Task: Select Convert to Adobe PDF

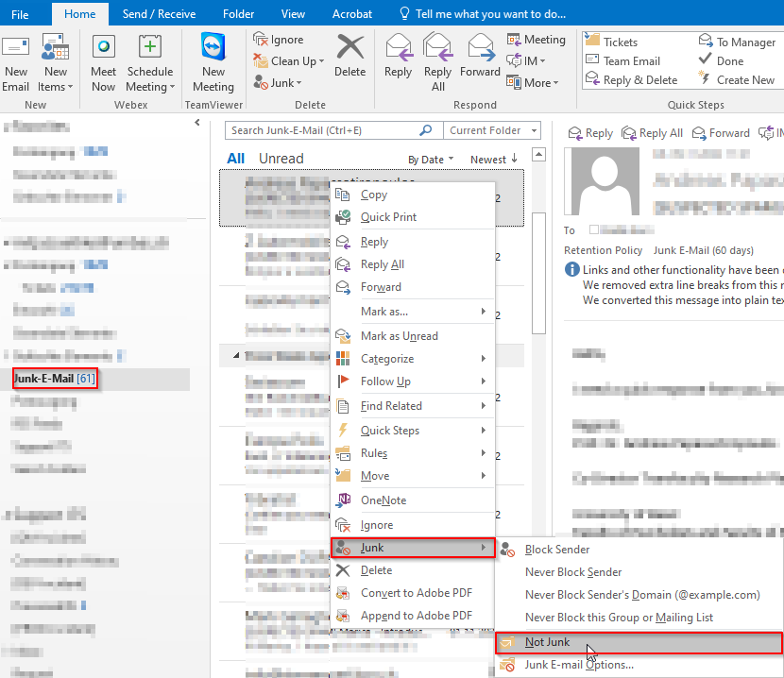Action: (x=416, y=593)
